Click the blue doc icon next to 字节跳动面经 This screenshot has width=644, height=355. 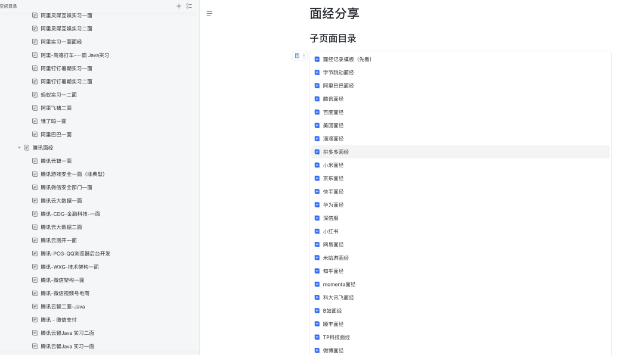(x=317, y=73)
